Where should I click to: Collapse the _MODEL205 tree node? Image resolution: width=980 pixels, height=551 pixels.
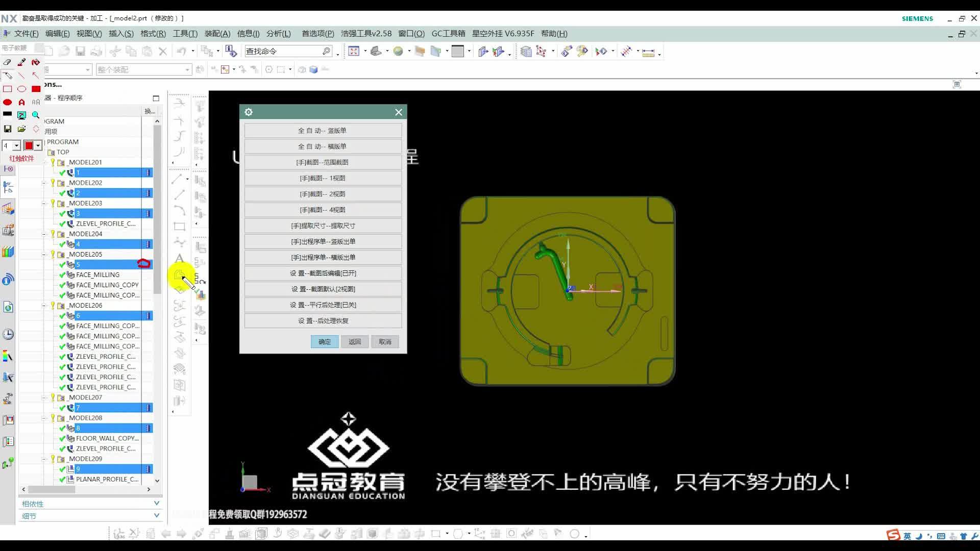click(44, 254)
